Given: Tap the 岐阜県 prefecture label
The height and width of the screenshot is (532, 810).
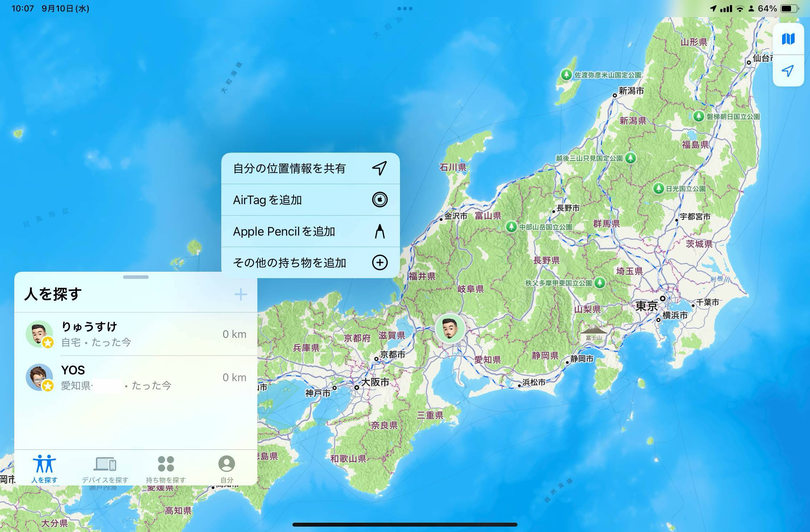Looking at the screenshot, I should pos(471,289).
